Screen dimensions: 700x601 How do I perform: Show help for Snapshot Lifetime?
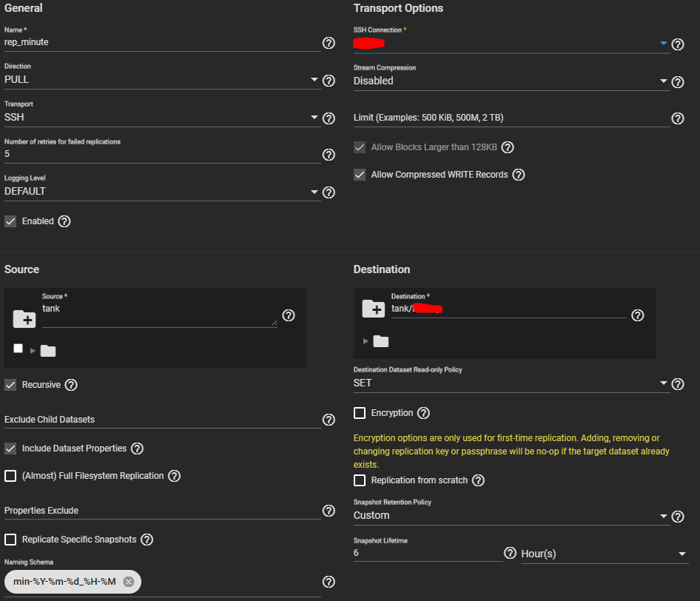510,553
